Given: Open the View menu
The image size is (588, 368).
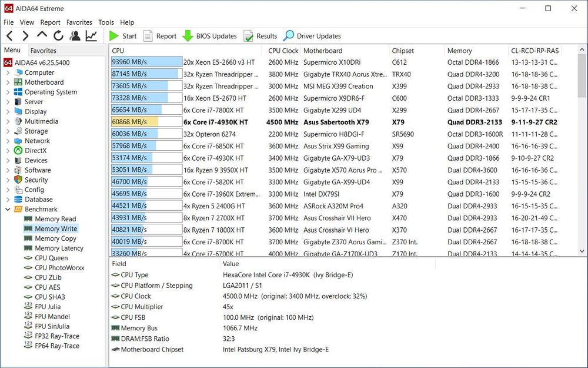Looking at the screenshot, I should click(26, 22).
